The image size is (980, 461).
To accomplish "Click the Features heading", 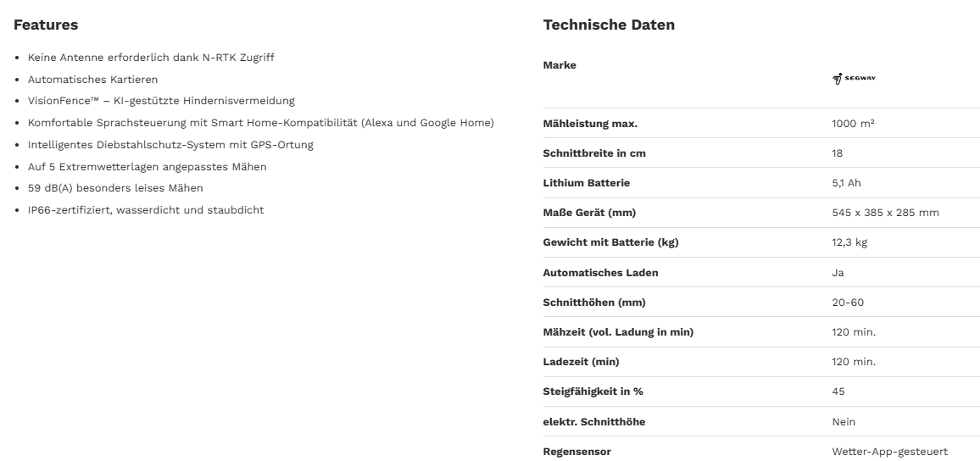I will tap(46, 25).
